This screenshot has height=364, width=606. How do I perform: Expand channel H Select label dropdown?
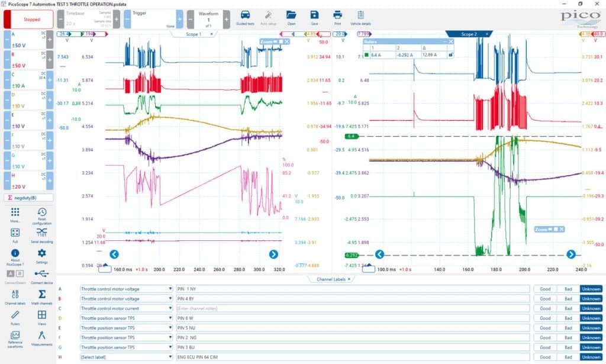pos(170,357)
